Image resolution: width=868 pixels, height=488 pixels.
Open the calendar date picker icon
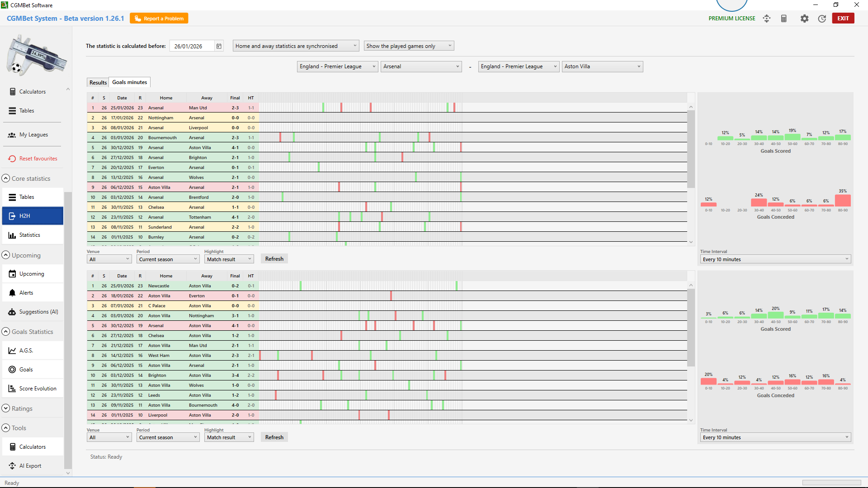(219, 46)
